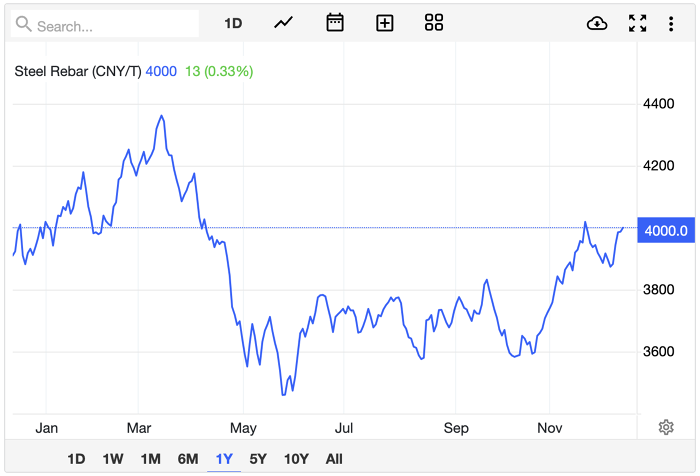Click the Sep label on time axis
This screenshot has height=476, width=700.
pos(456,428)
